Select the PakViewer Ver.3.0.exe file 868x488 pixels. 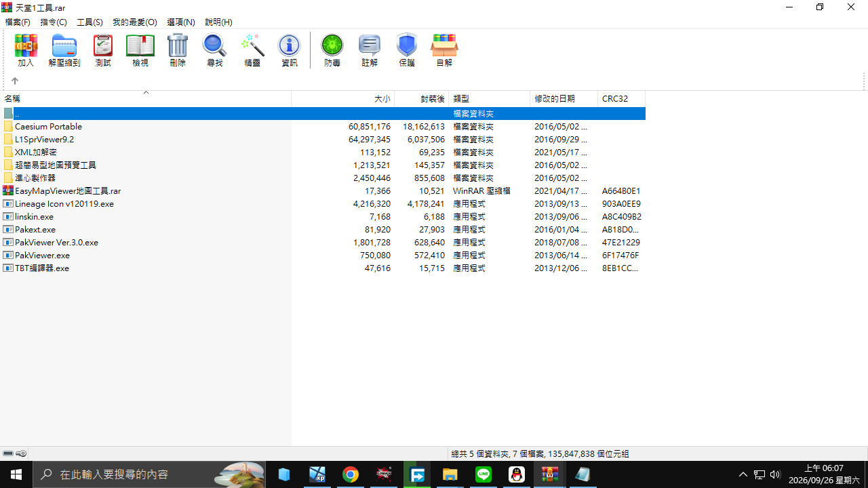point(56,242)
